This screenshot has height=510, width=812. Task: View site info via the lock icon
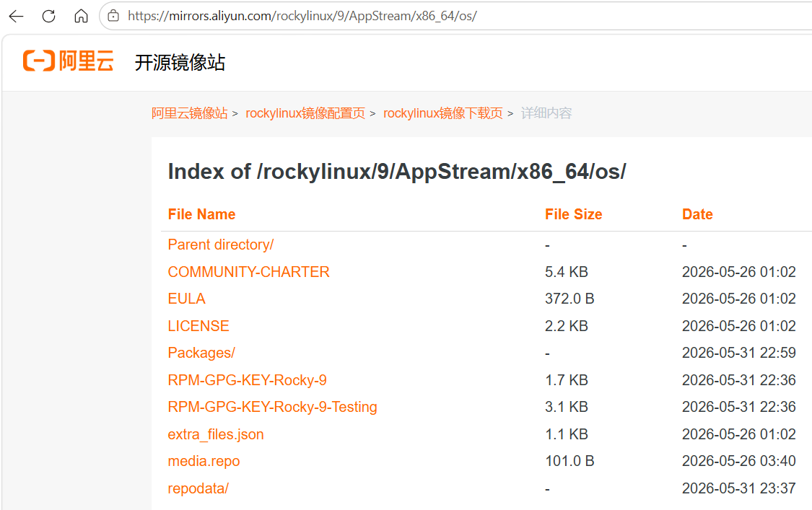click(113, 16)
